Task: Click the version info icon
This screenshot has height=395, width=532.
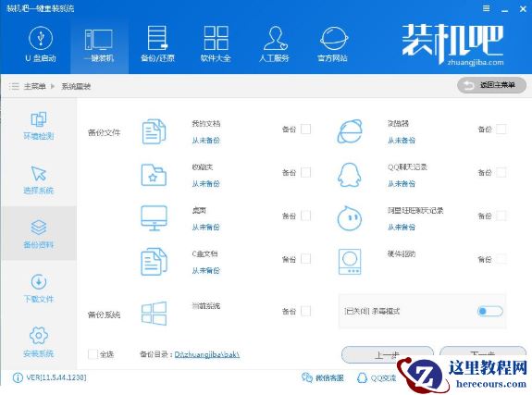Action: pos(18,377)
